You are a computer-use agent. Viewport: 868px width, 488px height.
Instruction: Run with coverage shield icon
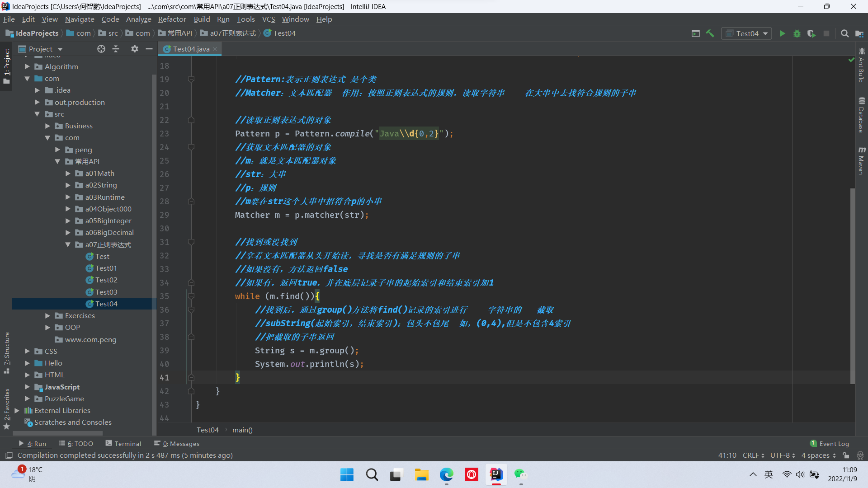pos(811,33)
